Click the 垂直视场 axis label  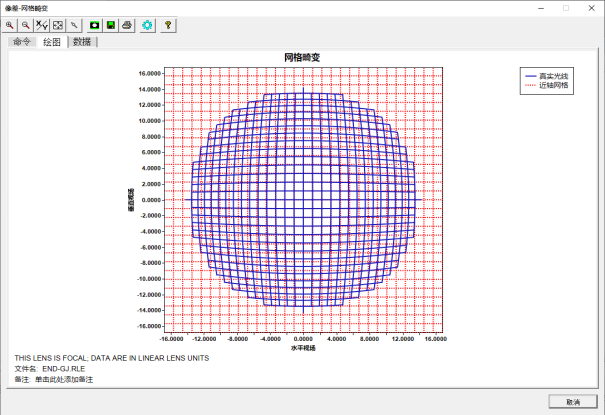[x=131, y=200]
